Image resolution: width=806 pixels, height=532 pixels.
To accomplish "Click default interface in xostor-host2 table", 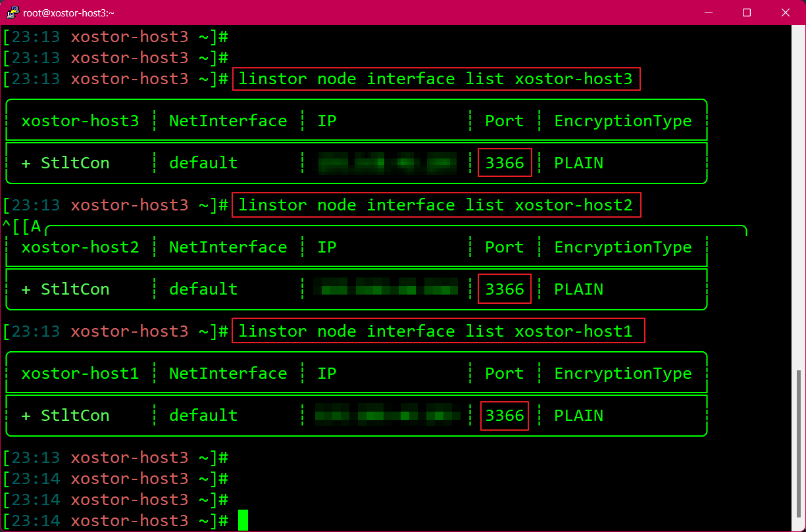I will click(203, 289).
